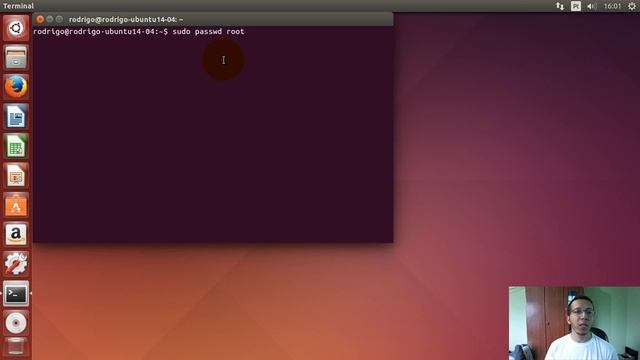
Task: Open System Settings from the dock
Action: pyautogui.click(x=16, y=264)
